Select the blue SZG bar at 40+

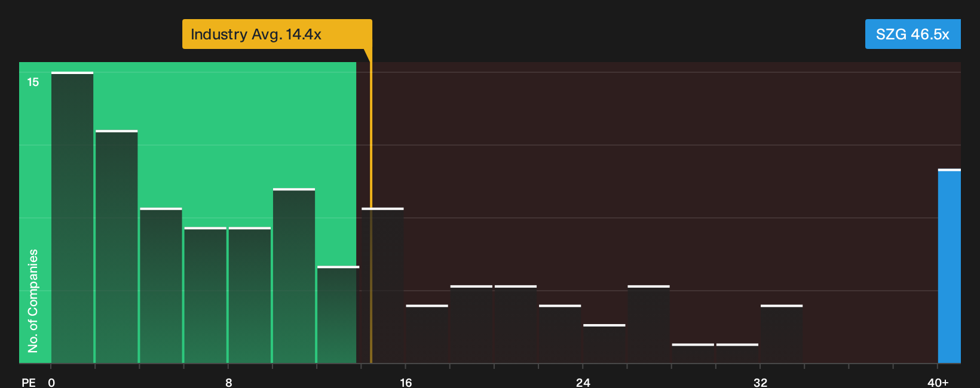(x=950, y=266)
